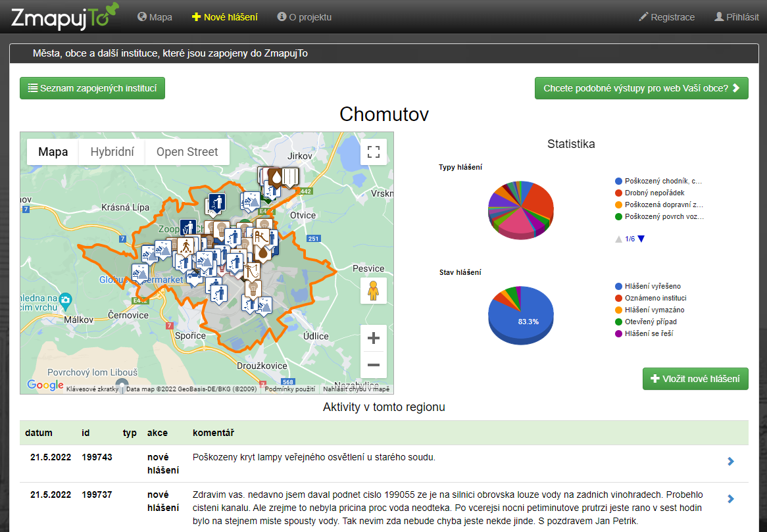Viewport: 767px width, 532px height.
Task: Click the white marker with brown water drop
Action: (262, 253)
